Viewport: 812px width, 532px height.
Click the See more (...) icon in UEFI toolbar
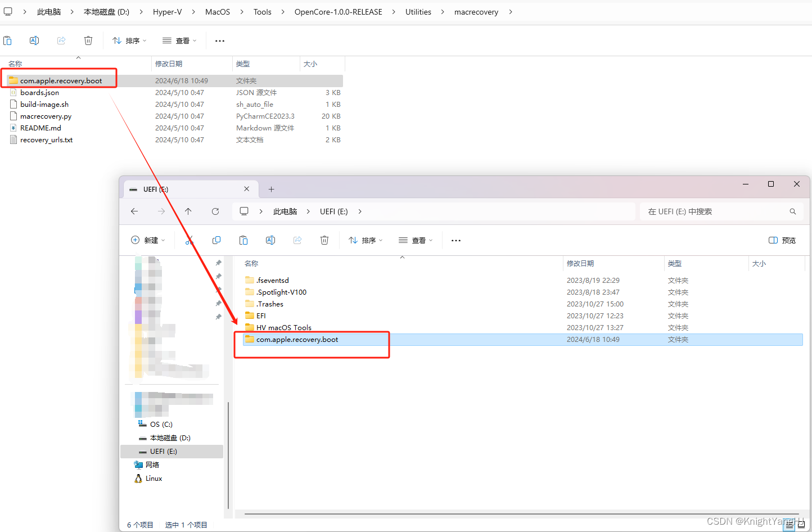click(455, 240)
